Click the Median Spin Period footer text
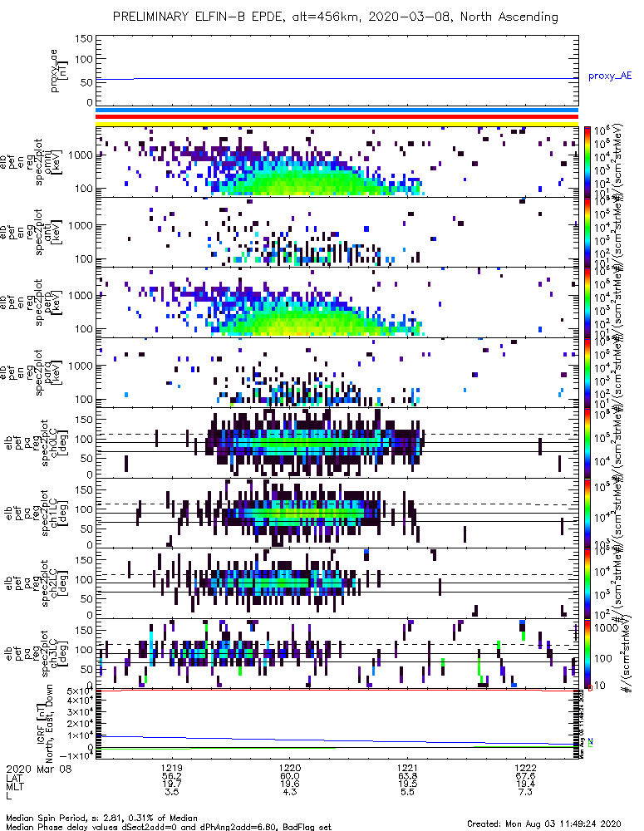 101,819
